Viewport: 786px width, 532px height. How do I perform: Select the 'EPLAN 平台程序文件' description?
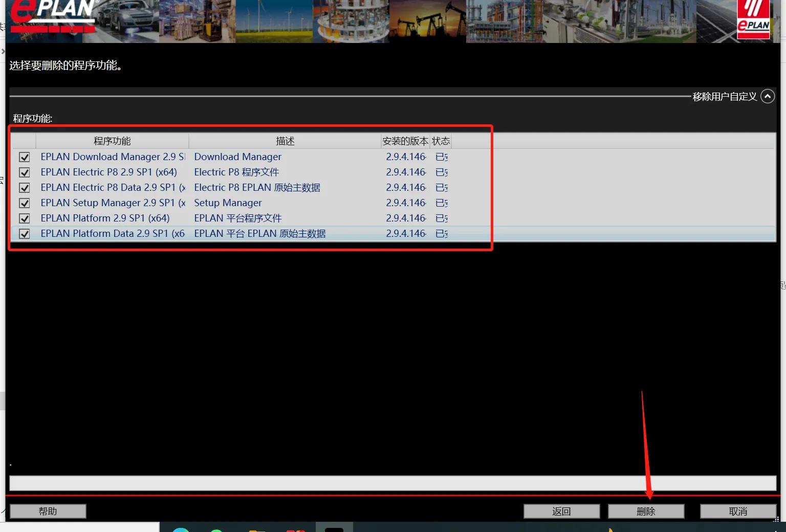(x=238, y=218)
